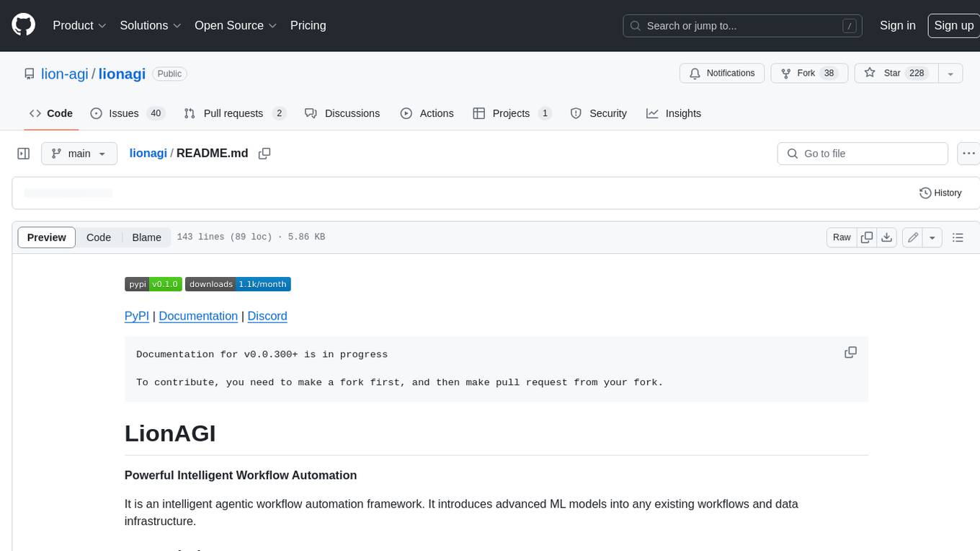Open the lion-agi owner page

point(65,74)
